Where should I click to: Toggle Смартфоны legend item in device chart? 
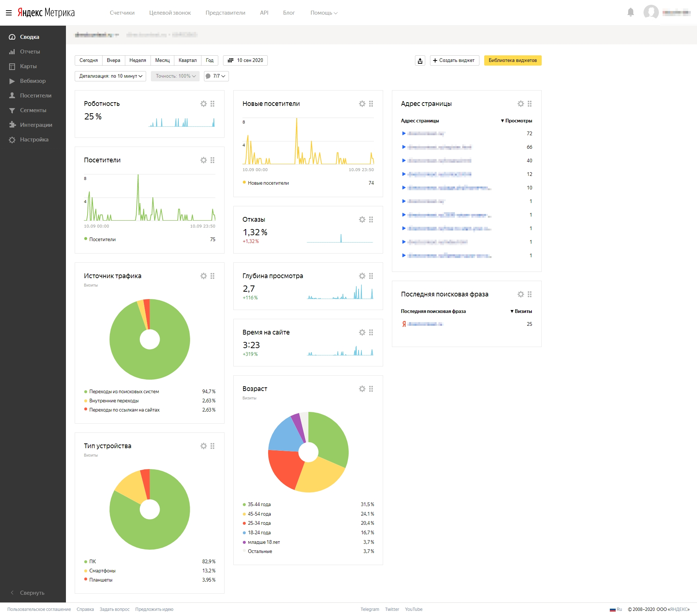pyautogui.click(x=102, y=571)
